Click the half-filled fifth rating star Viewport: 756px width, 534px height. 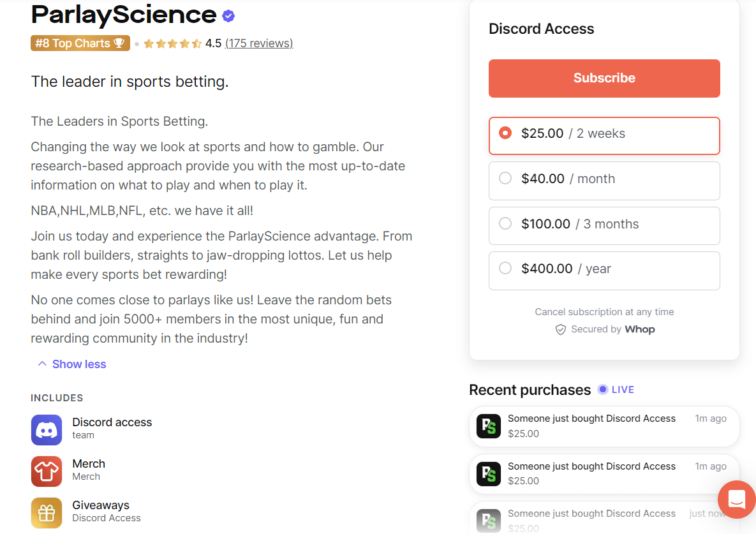[x=195, y=43]
